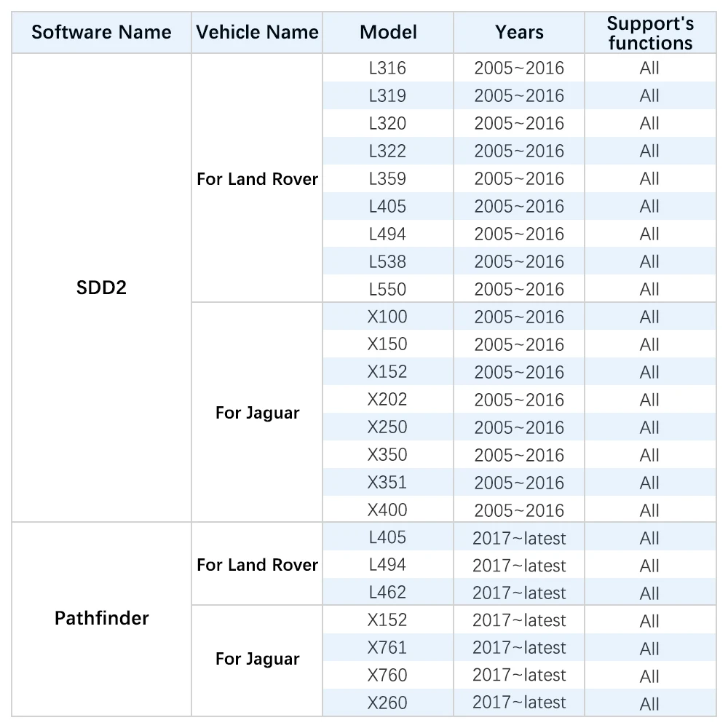
Task: Click the Model column header
Action: pyautogui.click(x=388, y=33)
